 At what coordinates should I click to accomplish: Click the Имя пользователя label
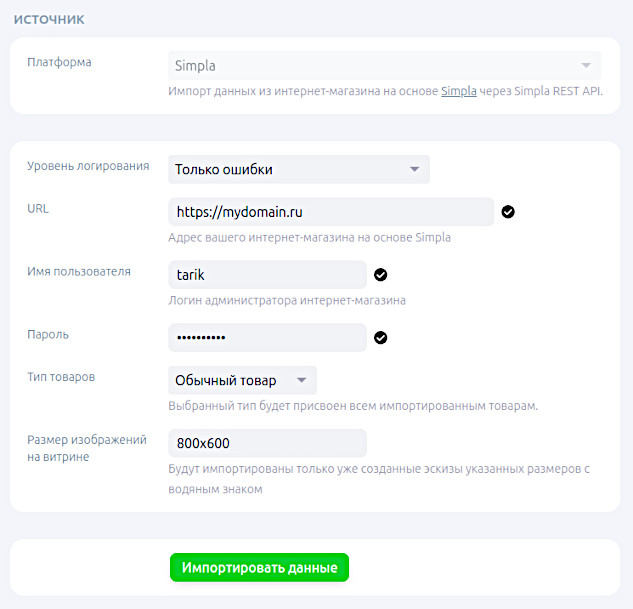(78, 271)
